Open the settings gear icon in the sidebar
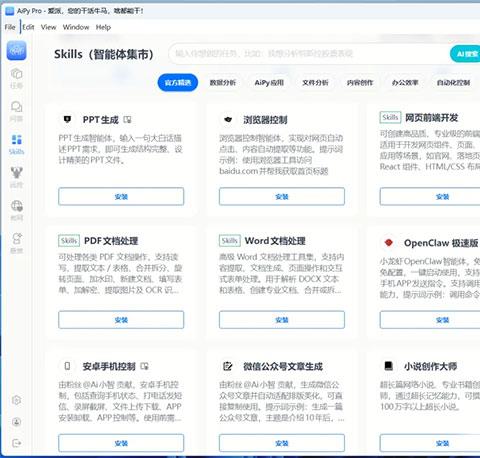 coord(16,400)
